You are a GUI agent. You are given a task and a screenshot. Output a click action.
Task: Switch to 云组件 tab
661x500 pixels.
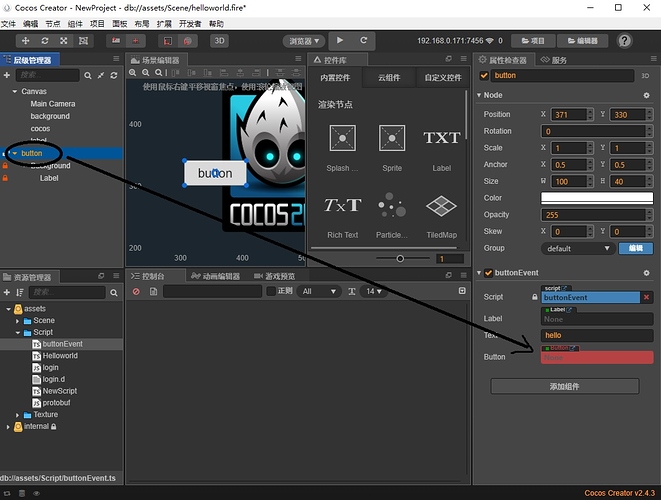point(389,78)
